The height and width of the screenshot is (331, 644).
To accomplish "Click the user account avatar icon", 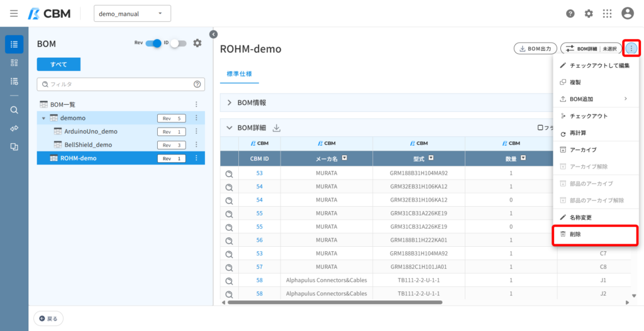I will coord(628,14).
